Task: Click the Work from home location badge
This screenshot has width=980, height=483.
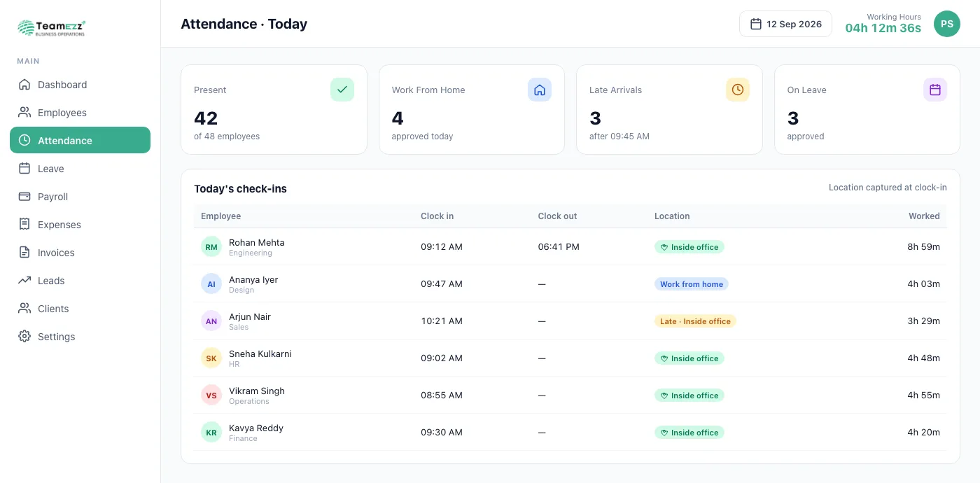Action: [x=692, y=284]
